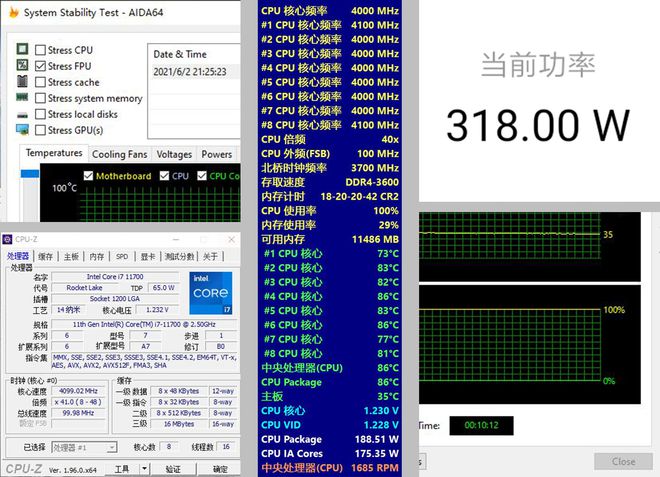Click the 3700 MHz northbridge clock value
660x477 pixels.
pyautogui.click(x=375, y=168)
